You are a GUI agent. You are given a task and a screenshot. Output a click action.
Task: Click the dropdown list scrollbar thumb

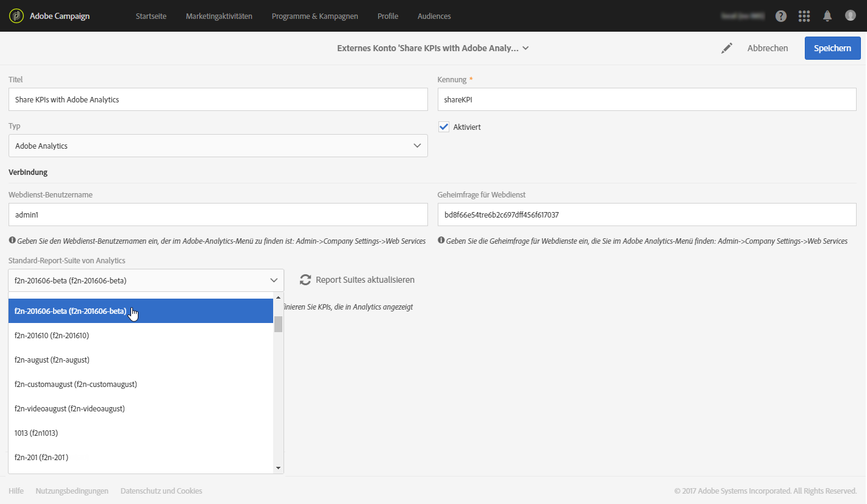click(279, 324)
